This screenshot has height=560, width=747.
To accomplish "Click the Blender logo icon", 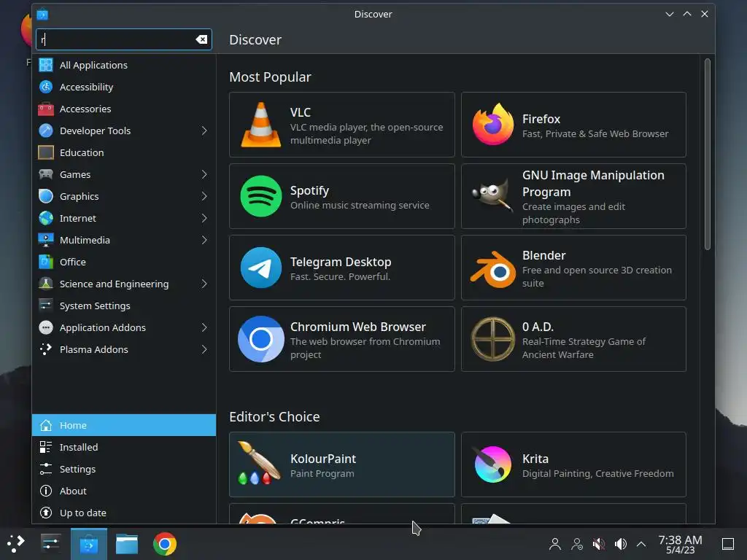I will 492,269.
